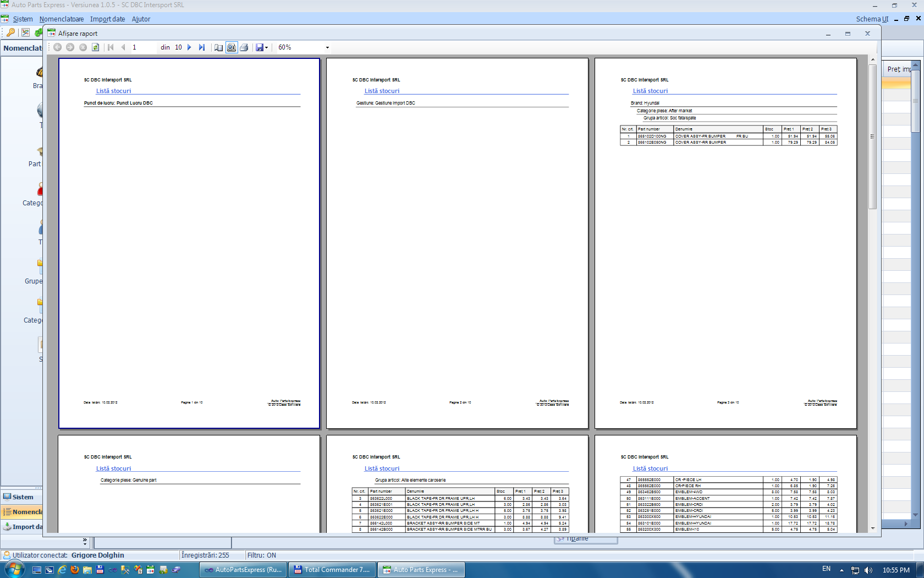Click the Filtru: ON status text
Image resolution: width=924 pixels, height=578 pixels.
pos(262,555)
